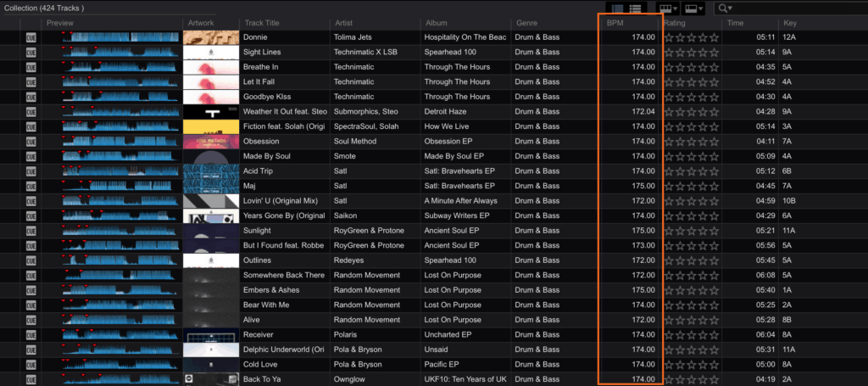Click CUE icon for Sight Lines
The height and width of the screenshot is (386, 868).
point(31,52)
